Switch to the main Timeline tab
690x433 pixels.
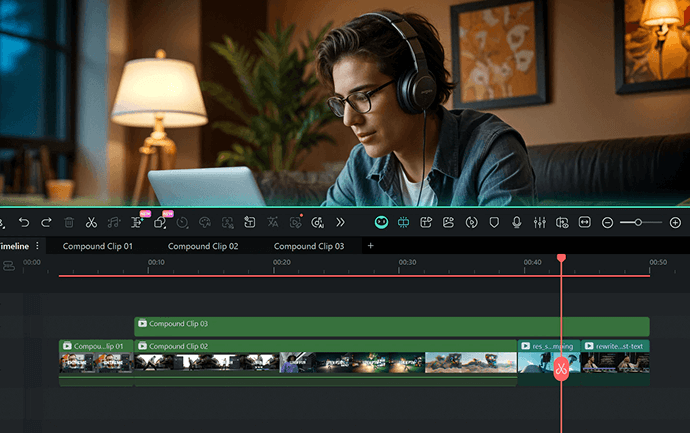pyautogui.click(x=14, y=246)
